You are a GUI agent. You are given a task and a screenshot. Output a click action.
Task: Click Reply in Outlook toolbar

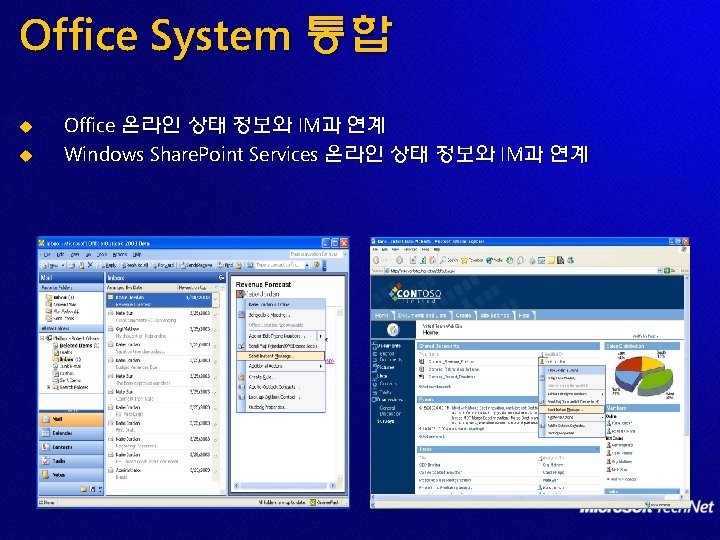pos(107,265)
